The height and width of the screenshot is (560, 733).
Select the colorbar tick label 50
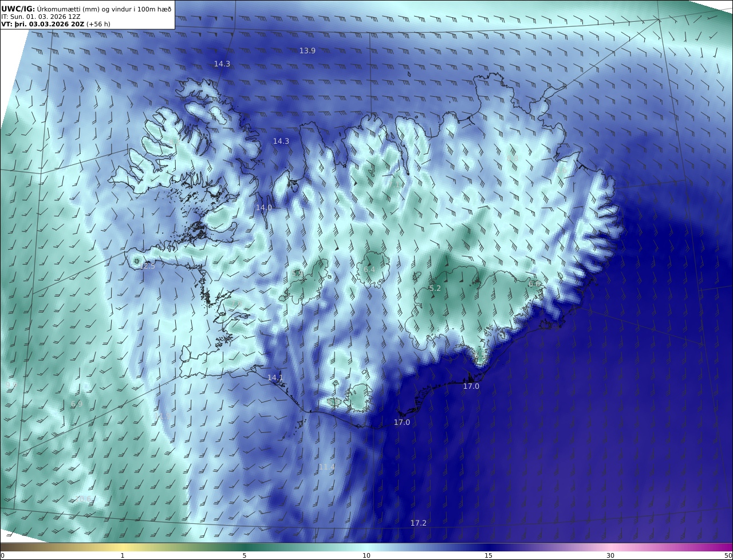tap(728, 555)
